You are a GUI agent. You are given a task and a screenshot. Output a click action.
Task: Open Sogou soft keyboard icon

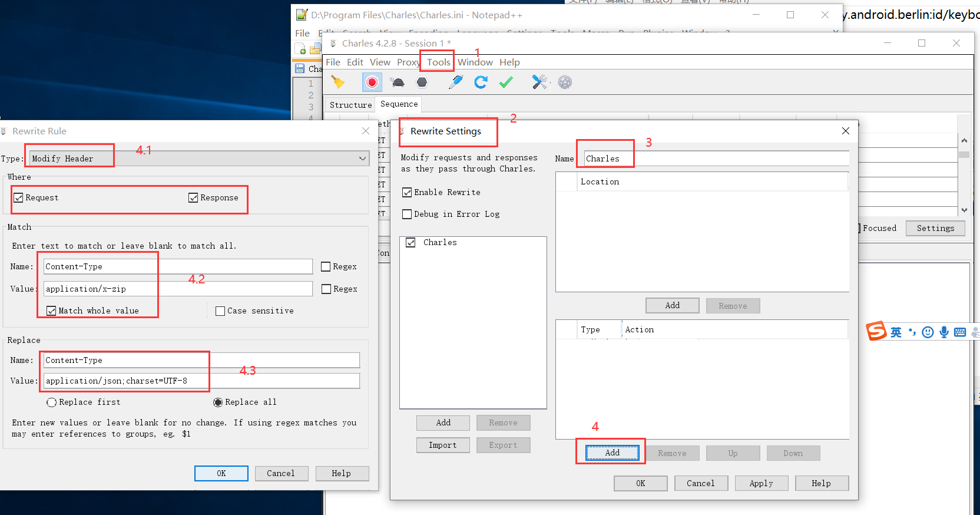click(960, 332)
